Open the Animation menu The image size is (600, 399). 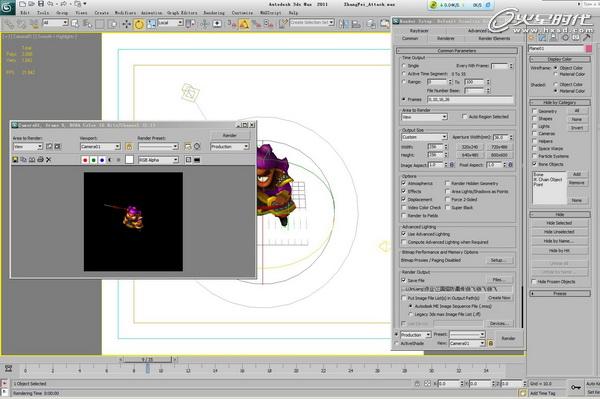[x=152, y=13]
